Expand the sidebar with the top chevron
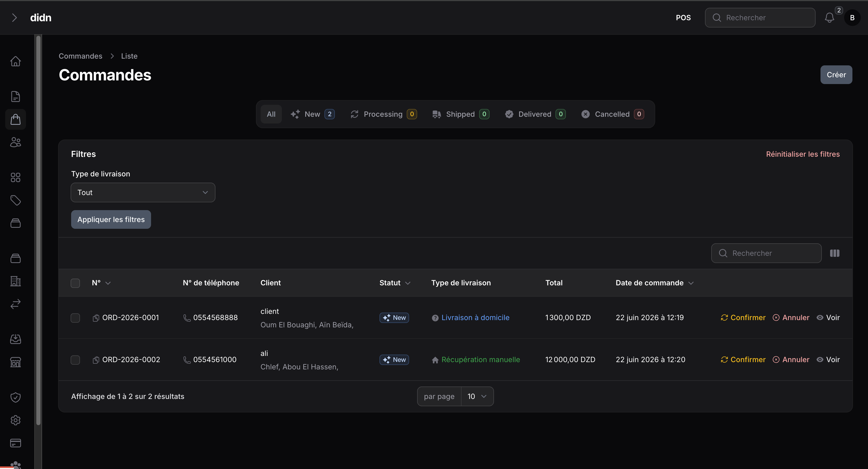Screen dimensions: 868x469 tap(14, 17)
